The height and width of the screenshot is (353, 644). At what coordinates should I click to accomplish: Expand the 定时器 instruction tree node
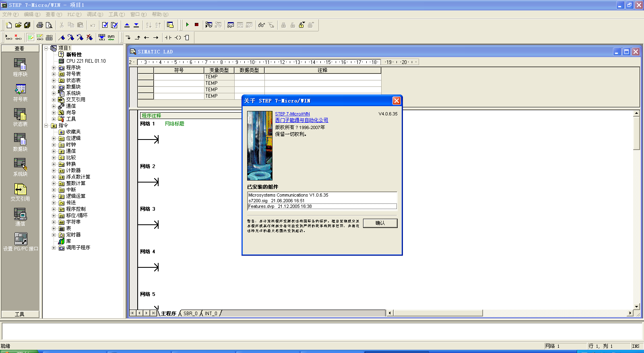point(54,235)
